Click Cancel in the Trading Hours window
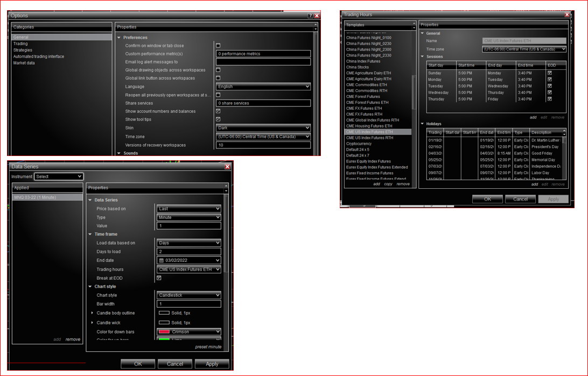The image size is (588, 376). point(521,199)
